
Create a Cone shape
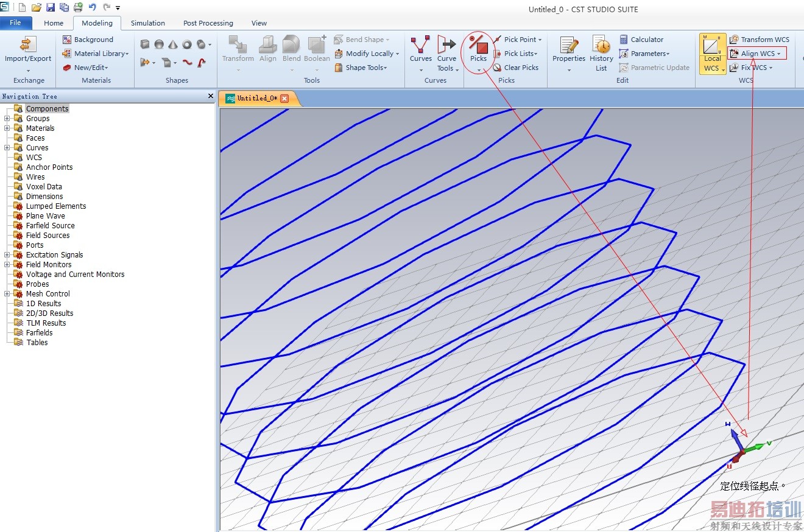(x=173, y=44)
